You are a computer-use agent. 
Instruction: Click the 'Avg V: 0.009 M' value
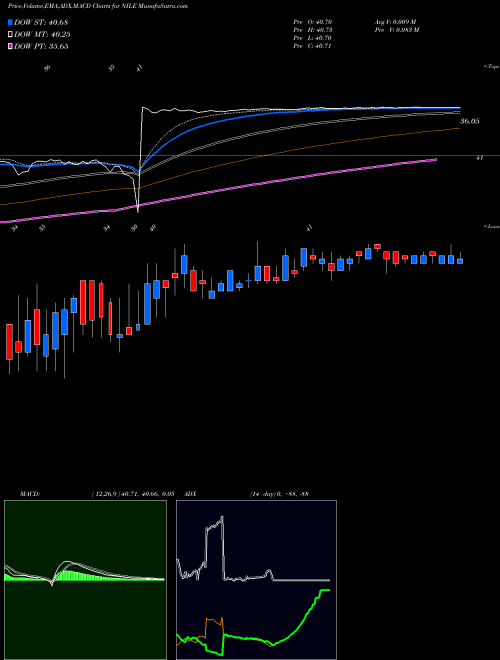[x=395, y=22]
